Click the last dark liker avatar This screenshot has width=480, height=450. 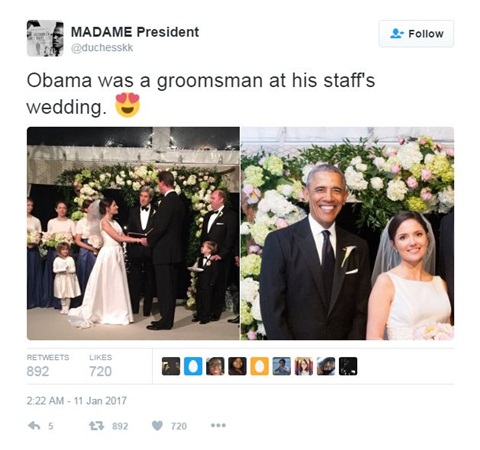click(x=348, y=366)
